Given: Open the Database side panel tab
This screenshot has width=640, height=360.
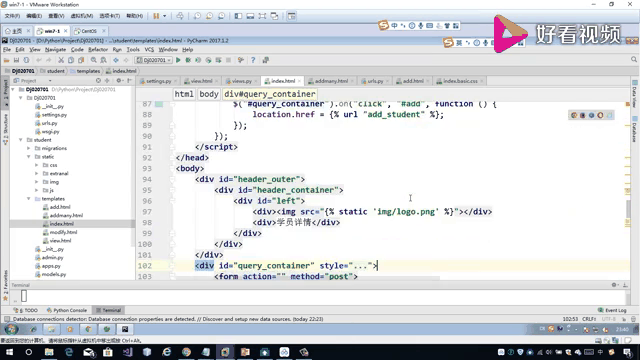Looking at the screenshot, I should pyautogui.click(x=635, y=130).
